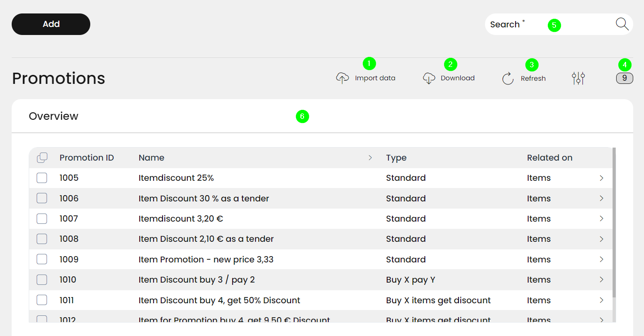Select the Itemdiscount 3,20 € name cell
Screen dimensions: 644x336
point(181,218)
